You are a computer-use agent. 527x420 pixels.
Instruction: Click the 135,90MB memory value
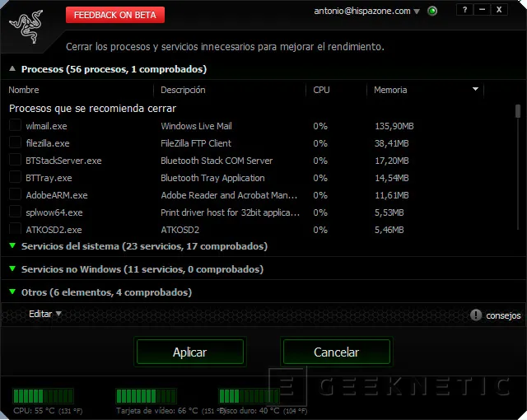394,126
